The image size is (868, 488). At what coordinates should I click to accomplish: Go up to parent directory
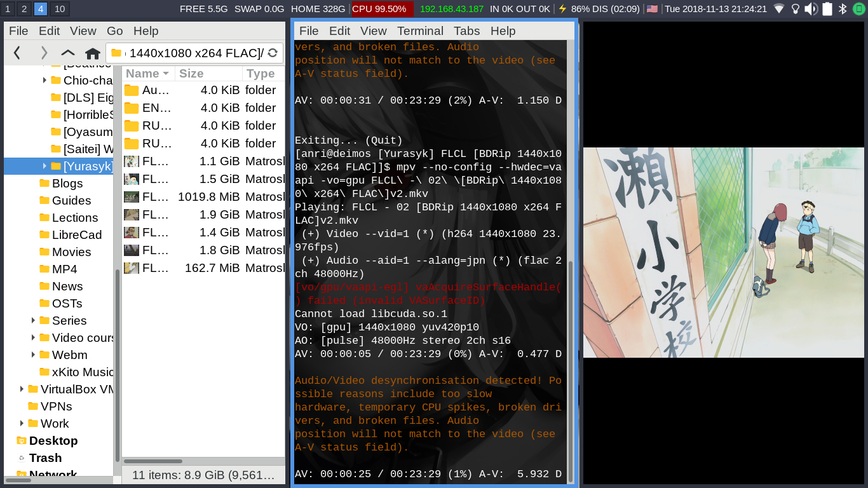coord(67,53)
